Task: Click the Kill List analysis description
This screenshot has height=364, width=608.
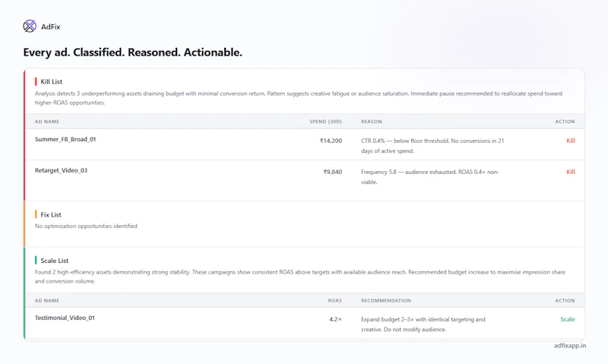Action: (299, 98)
